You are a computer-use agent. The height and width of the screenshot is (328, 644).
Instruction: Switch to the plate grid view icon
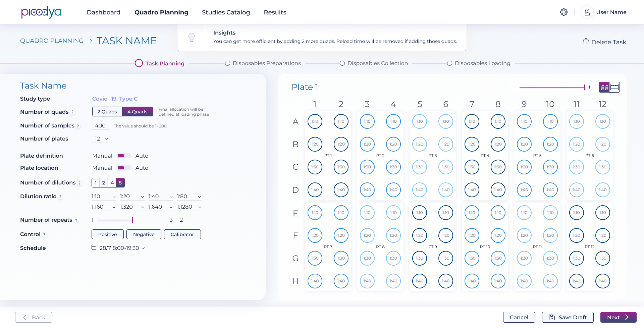[x=604, y=87]
